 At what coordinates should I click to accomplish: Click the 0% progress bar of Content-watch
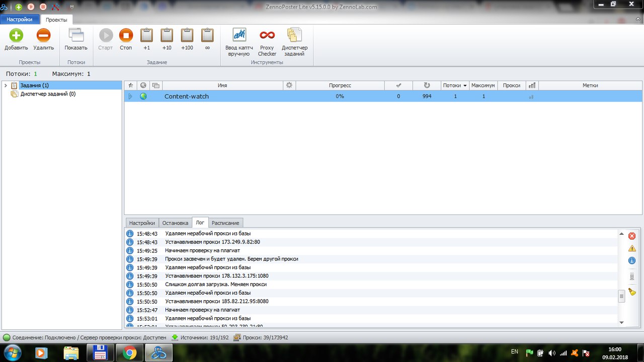(x=340, y=96)
